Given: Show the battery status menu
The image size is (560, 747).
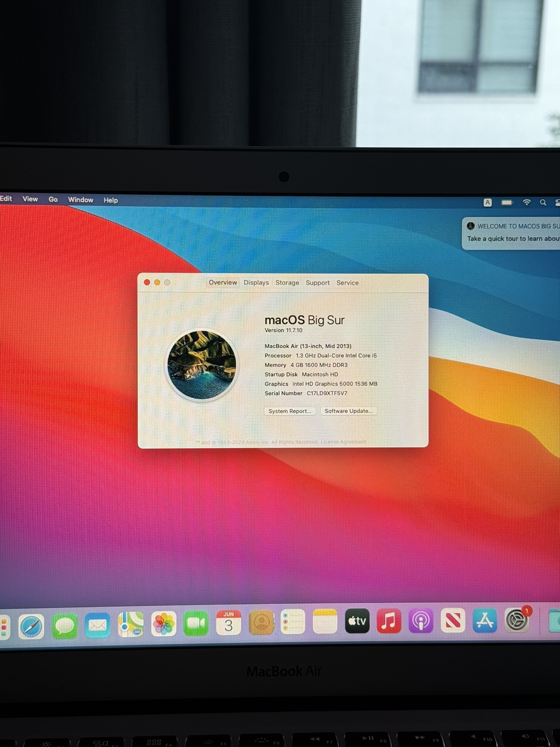Looking at the screenshot, I should (x=507, y=202).
